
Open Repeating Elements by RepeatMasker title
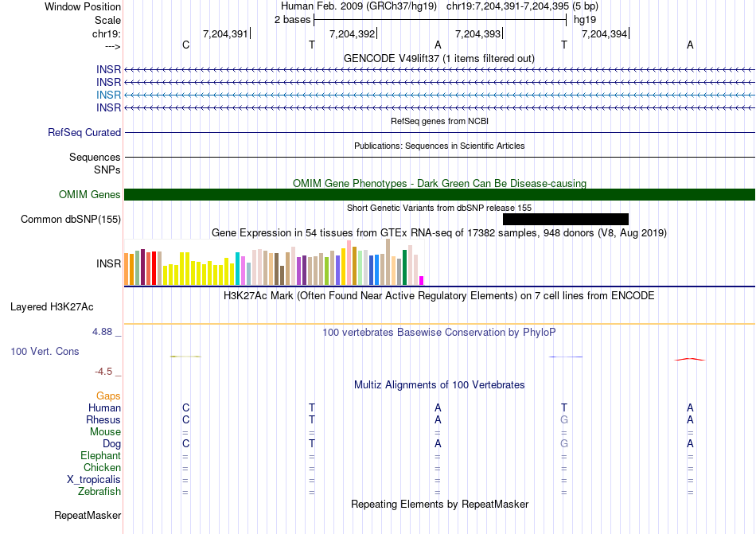tap(439, 504)
